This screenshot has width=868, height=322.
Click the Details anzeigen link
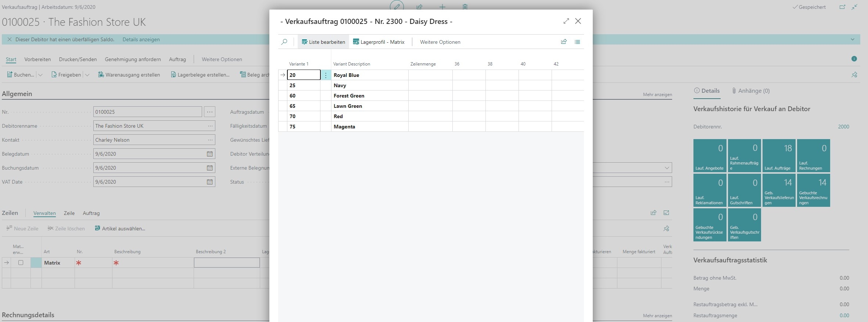tap(141, 39)
